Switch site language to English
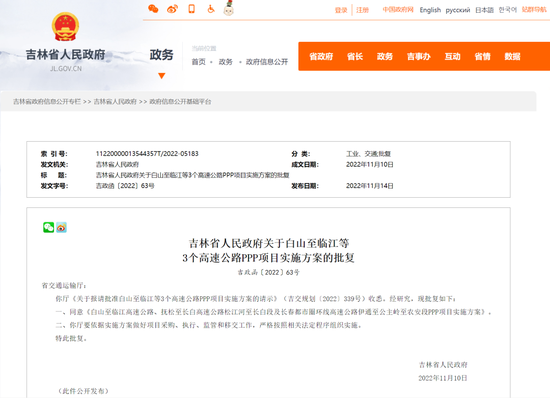 tap(430, 10)
